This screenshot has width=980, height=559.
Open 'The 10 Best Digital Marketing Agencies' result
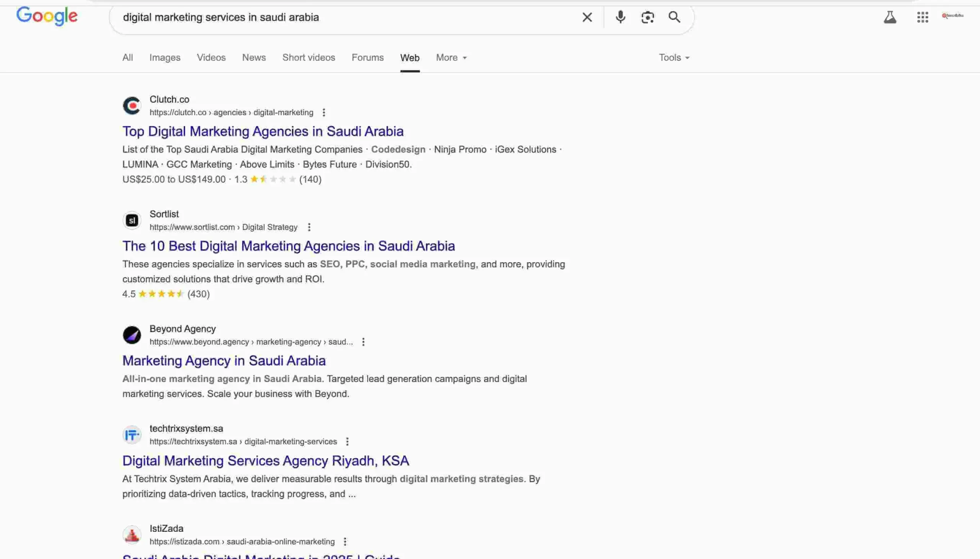[288, 246]
